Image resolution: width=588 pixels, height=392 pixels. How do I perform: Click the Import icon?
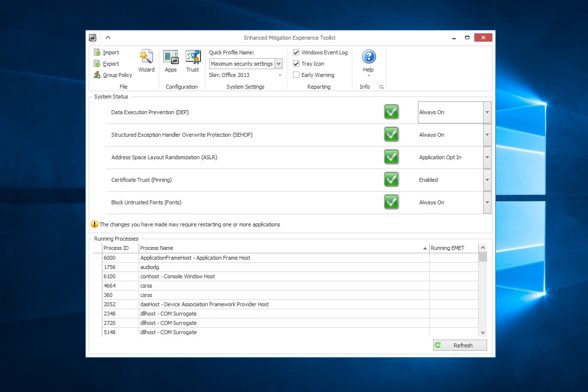pyautogui.click(x=97, y=52)
